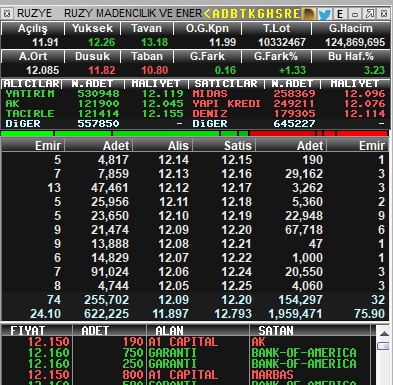Click the yellow H shortcut letter
Screen dimensions: 393x385
[x=270, y=14]
